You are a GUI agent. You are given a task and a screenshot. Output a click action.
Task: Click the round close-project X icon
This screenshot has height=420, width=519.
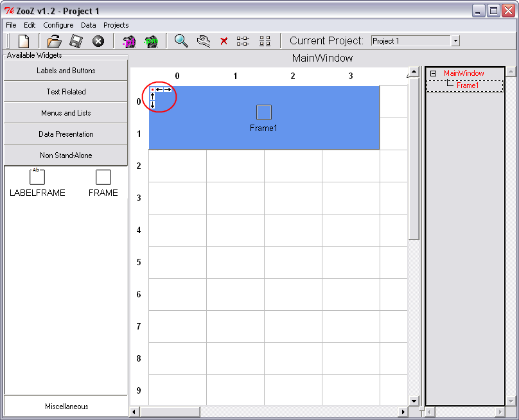tap(98, 41)
